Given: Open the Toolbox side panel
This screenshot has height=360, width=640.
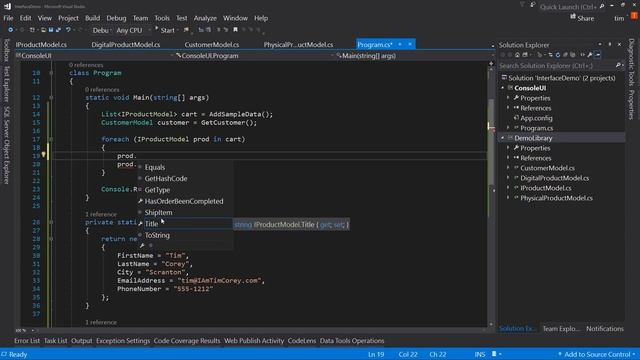Looking at the screenshot, I should [x=7, y=50].
